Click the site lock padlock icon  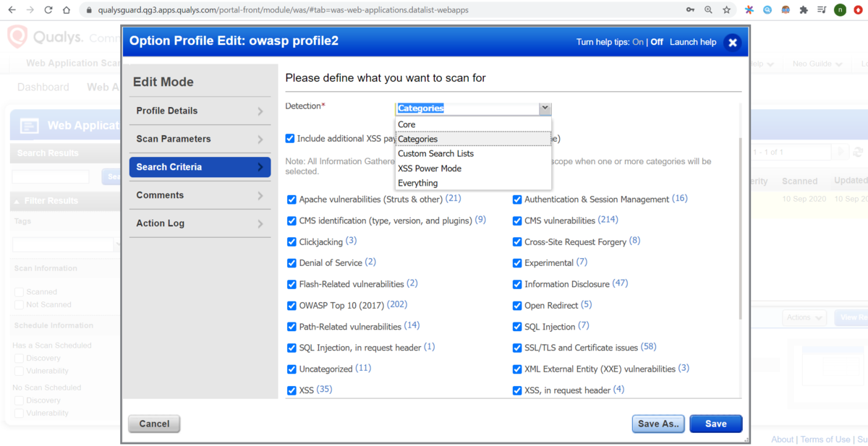pos(89,11)
